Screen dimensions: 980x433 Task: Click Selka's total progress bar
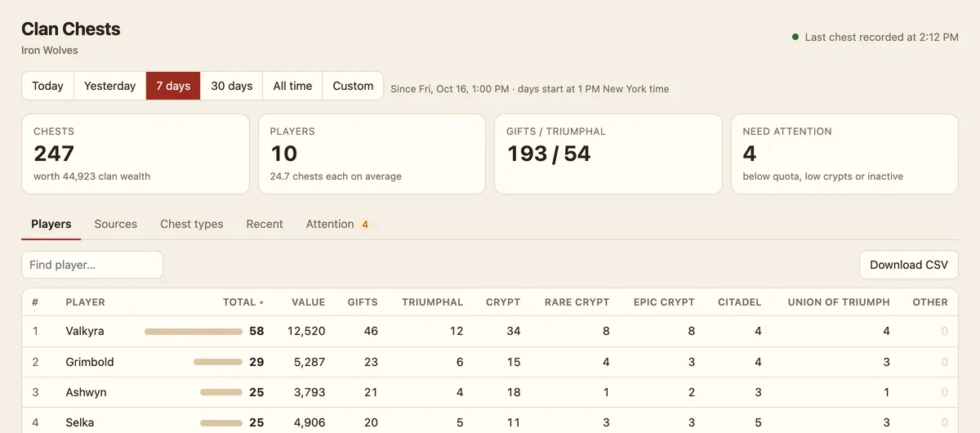[221, 422]
